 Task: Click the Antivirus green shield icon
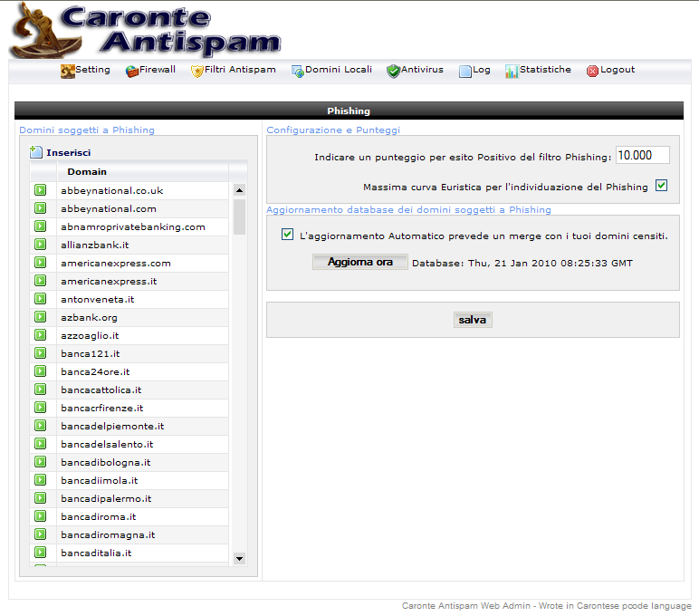click(x=393, y=71)
